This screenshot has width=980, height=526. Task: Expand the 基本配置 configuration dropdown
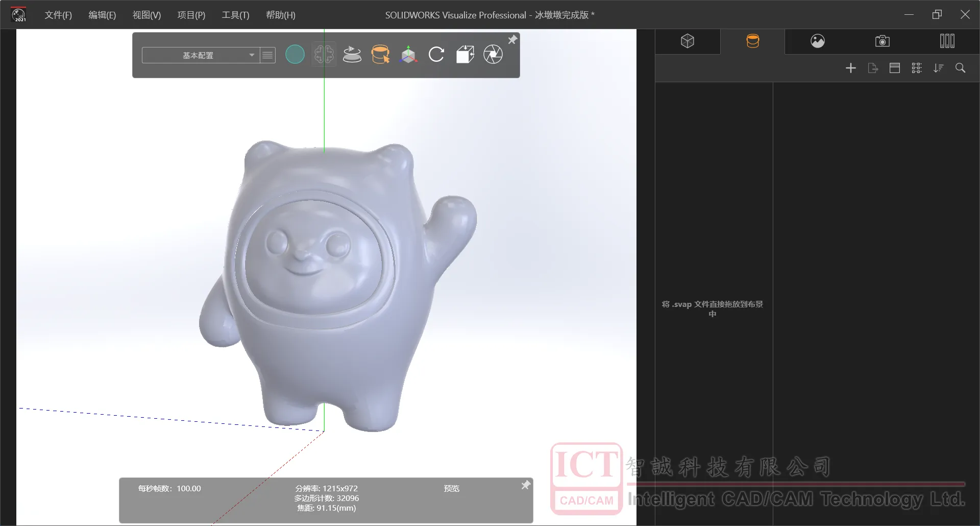[x=200, y=55]
